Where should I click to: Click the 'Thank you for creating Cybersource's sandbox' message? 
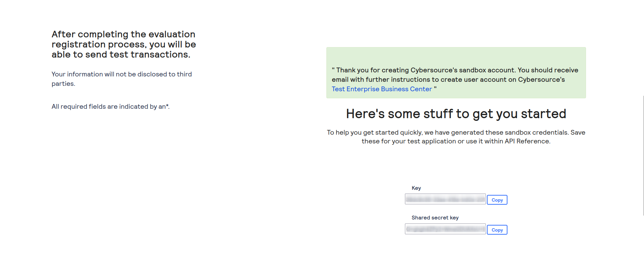pyautogui.click(x=455, y=79)
